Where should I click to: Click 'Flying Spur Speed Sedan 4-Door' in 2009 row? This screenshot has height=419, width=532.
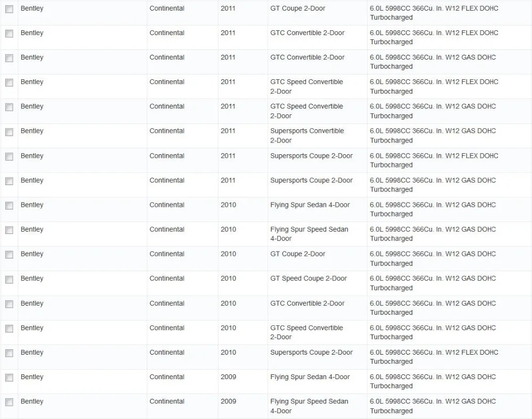[x=309, y=406]
